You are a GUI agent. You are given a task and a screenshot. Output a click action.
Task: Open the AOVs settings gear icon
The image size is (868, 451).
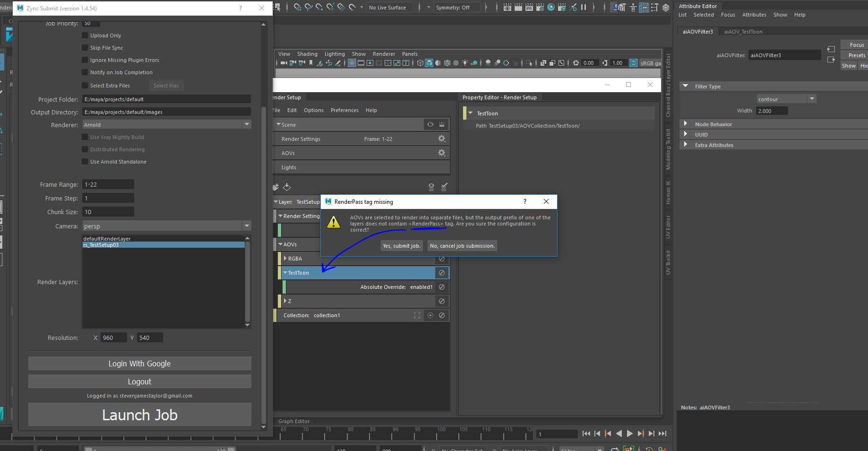tap(441, 153)
